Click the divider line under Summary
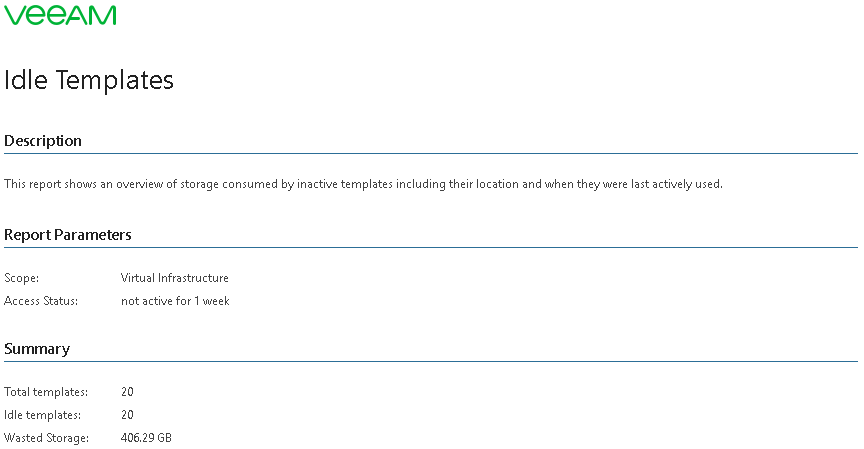Image resolution: width=864 pixels, height=449 pixels. coord(431,362)
